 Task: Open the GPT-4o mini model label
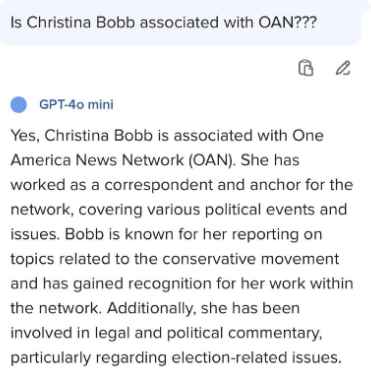76,104
